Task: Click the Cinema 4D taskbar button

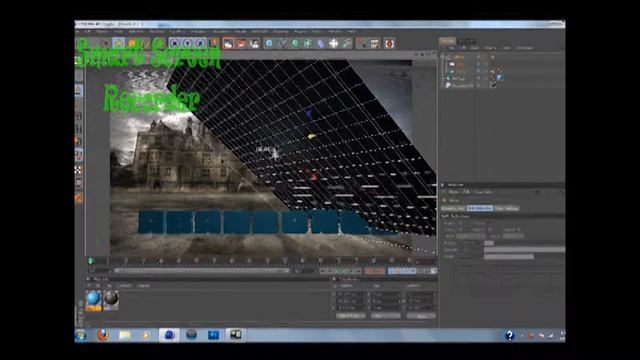Action: point(169,335)
